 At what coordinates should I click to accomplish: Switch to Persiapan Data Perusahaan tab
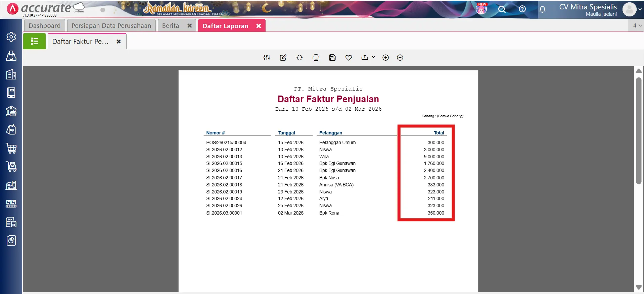point(111,26)
